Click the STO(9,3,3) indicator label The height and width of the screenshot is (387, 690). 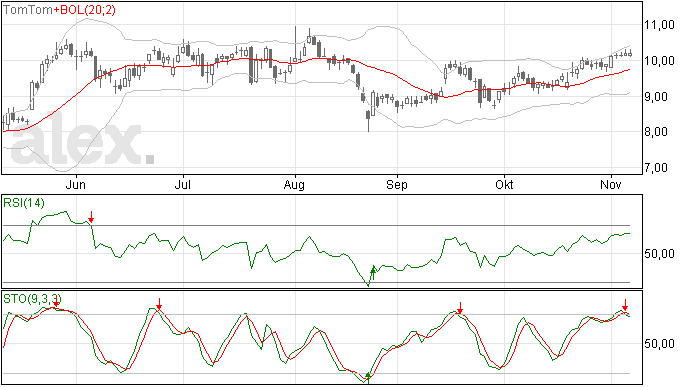click(32, 299)
